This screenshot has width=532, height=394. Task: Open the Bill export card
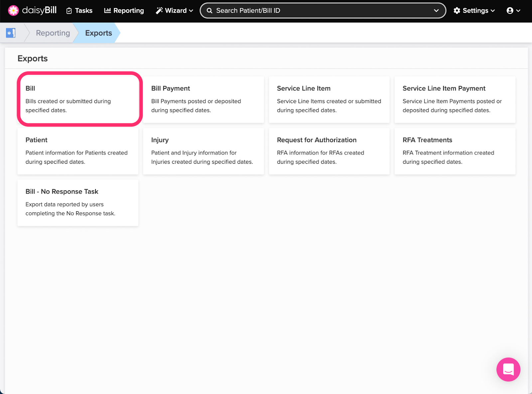(x=78, y=99)
